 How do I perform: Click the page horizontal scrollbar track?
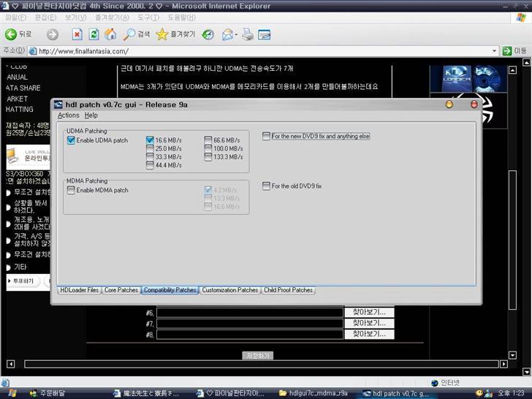[x=262, y=364]
